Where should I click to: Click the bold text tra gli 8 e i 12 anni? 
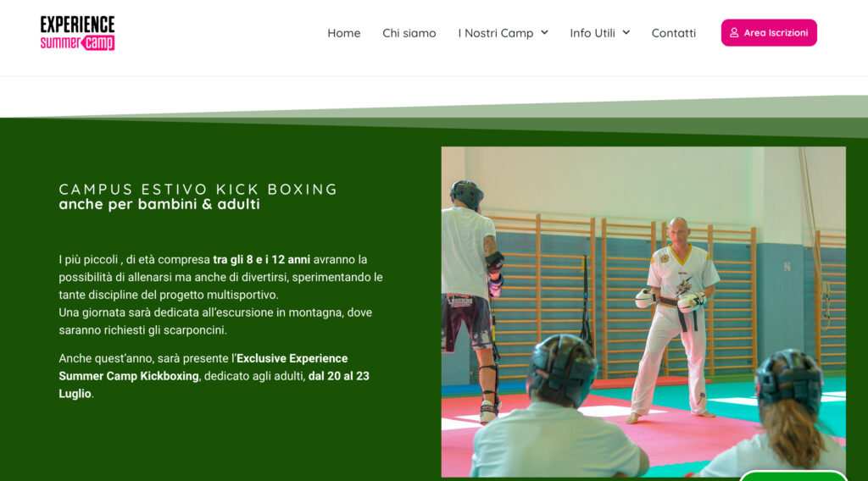point(261,259)
